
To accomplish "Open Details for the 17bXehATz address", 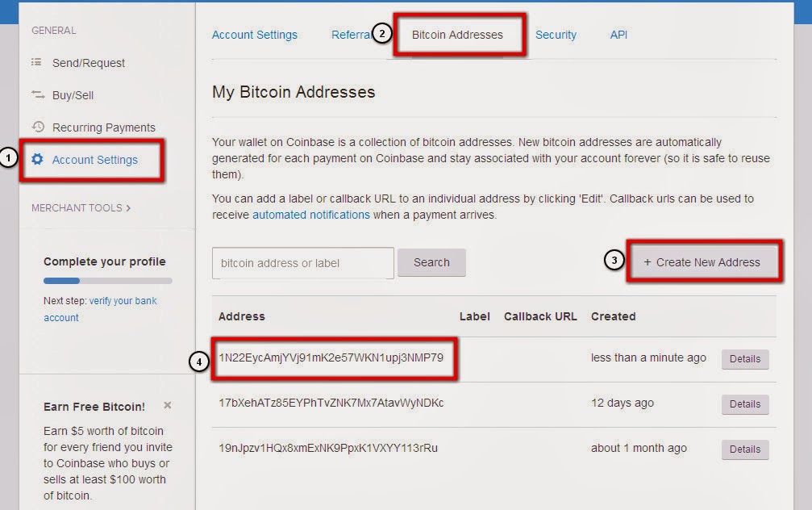I will click(x=745, y=403).
